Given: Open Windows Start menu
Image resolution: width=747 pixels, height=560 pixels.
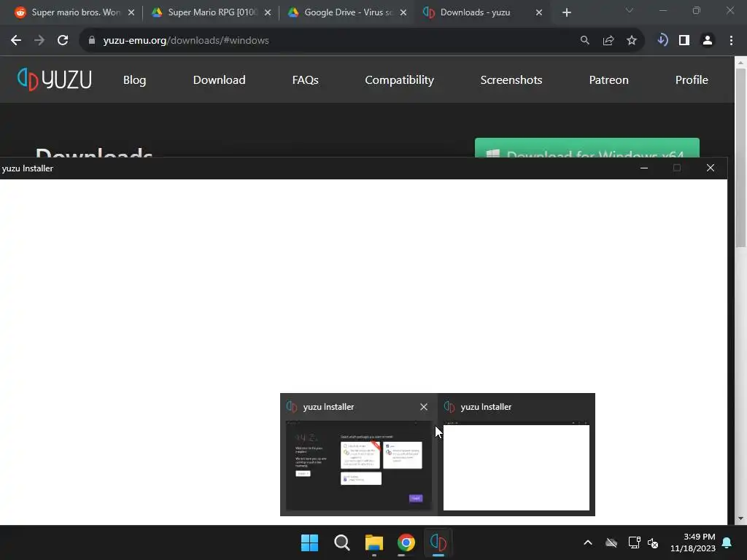Looking at the screenshot, I should click(x=309, y=542).
